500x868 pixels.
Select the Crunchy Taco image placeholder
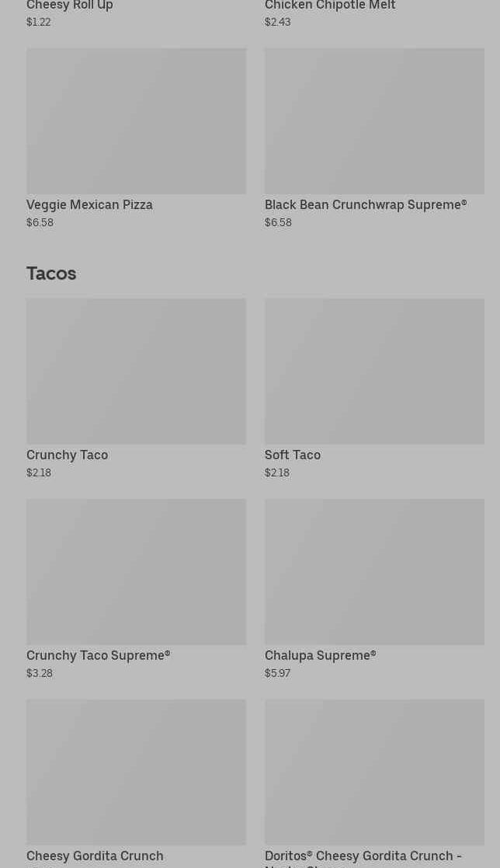click(136, 371)
